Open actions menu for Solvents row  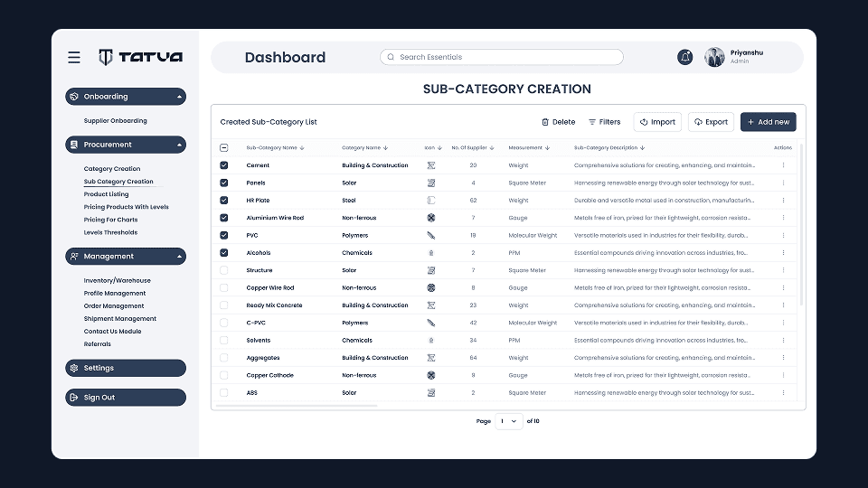pyautogui.click(x=783, y=341)
